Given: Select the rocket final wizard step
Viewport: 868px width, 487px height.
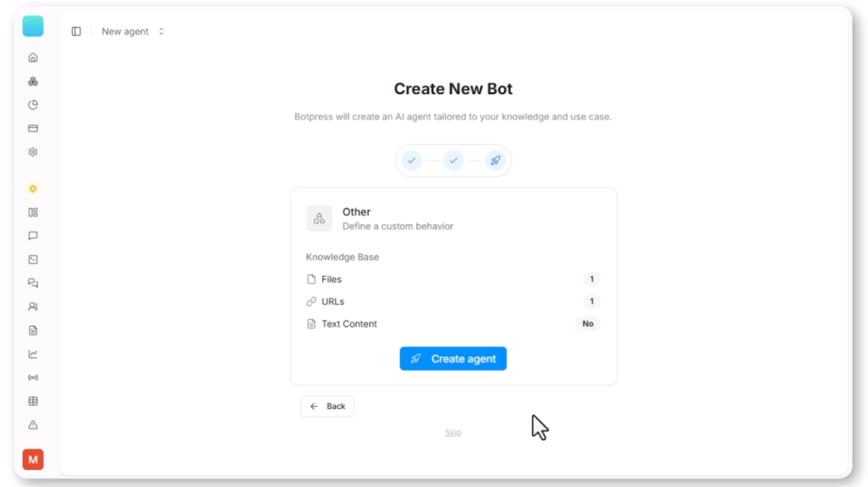Looking at the screenshot, I should (x=495, y=160).
